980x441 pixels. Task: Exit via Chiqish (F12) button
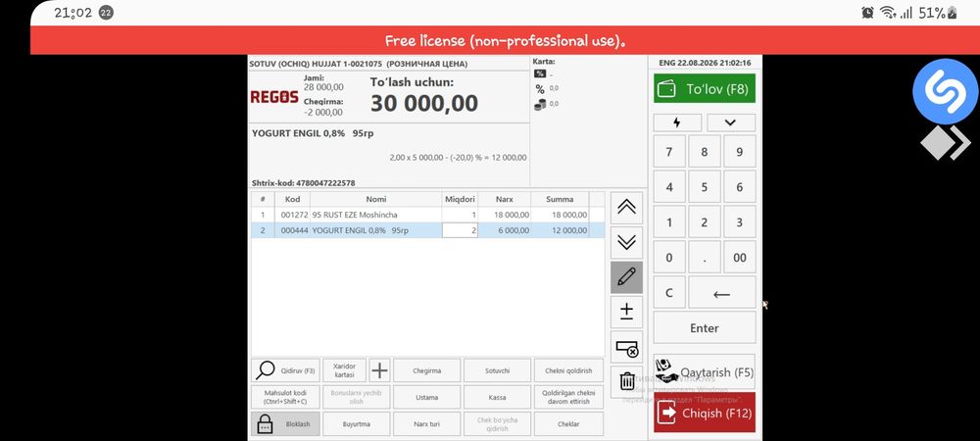(705, 413)
